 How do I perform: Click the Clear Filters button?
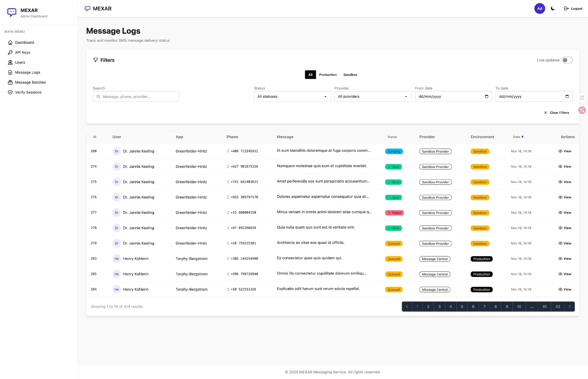click(557, 112)
